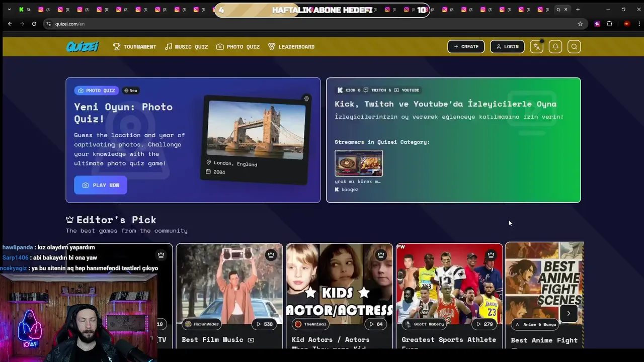Click the address bar with quizei.com/en
644x362 pixels.
tap(314, 24)
